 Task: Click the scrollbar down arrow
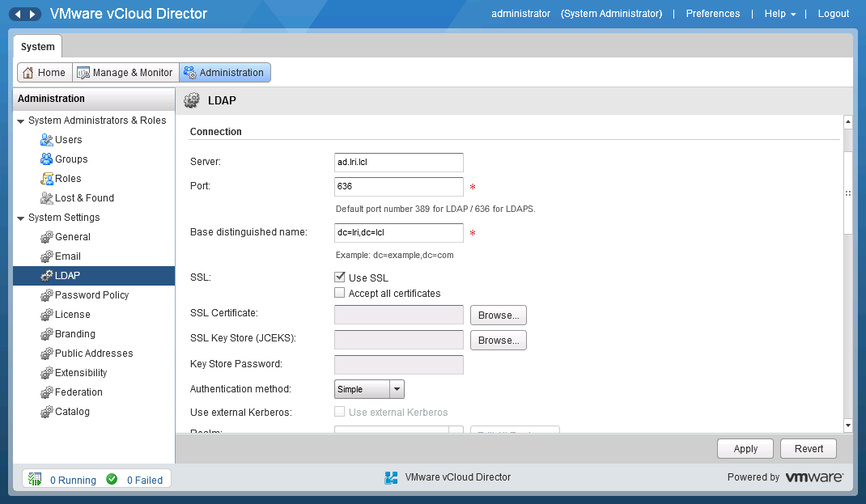pyautogui.click(x=847, y=425)
